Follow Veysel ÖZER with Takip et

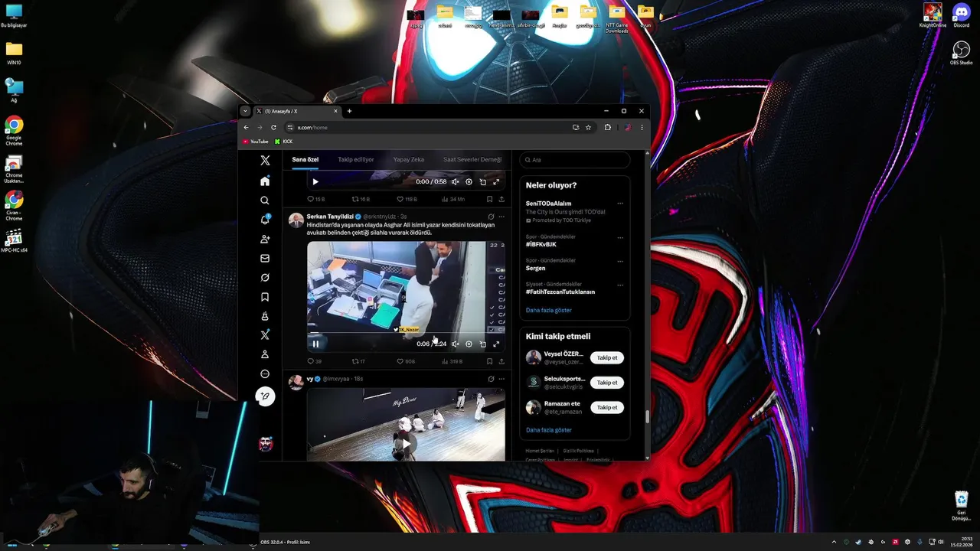pos(607,357)
